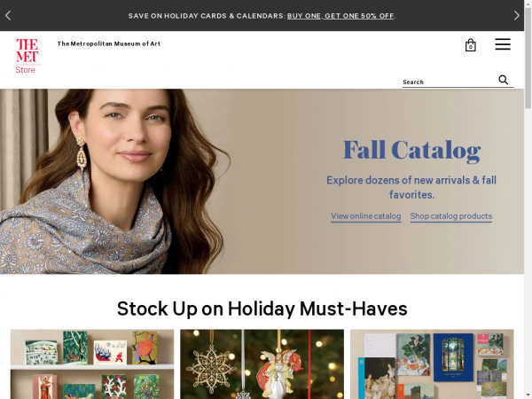Image resolution: width=532 pixels, height=399 pixels.
Task: Click View online catalog link
Action: click(365, 216)
